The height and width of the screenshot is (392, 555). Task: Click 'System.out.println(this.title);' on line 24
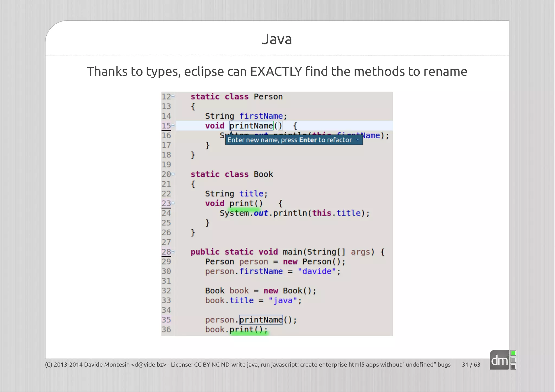coord(295,213)
